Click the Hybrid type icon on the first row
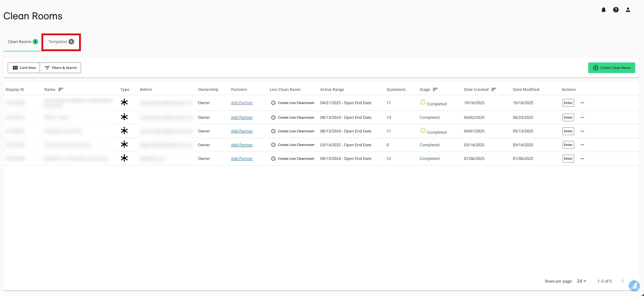 (x=125, y=102)
